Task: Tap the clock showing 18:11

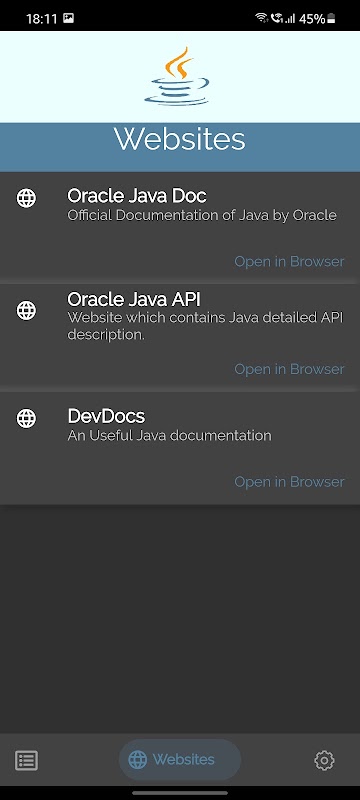Action: click(x=41, y=19)
